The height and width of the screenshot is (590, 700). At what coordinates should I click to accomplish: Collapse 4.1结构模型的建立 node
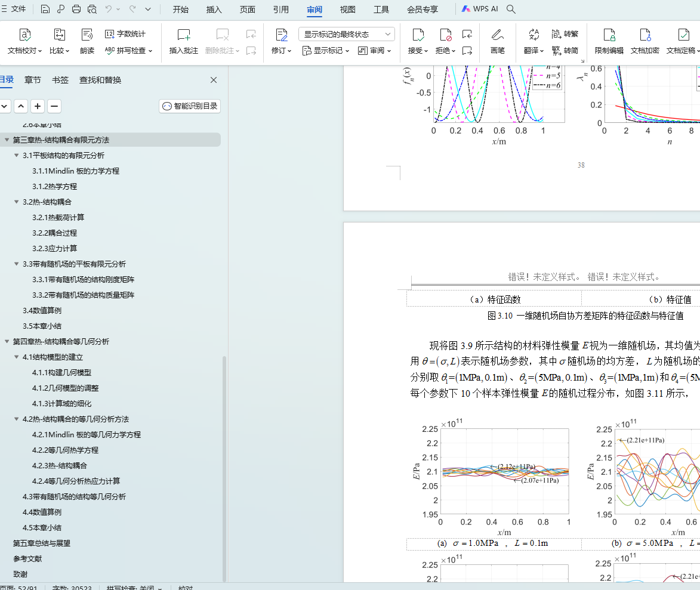coord(17,357)
